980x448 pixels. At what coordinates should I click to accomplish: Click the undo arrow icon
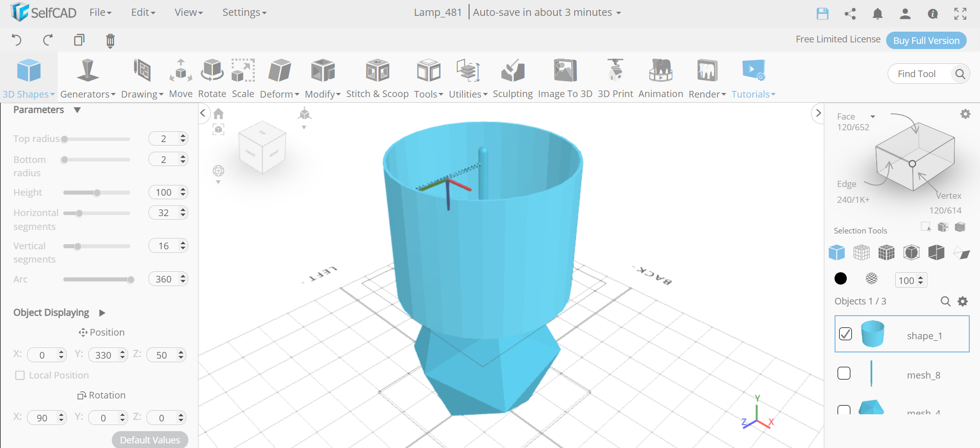point(16,40)
